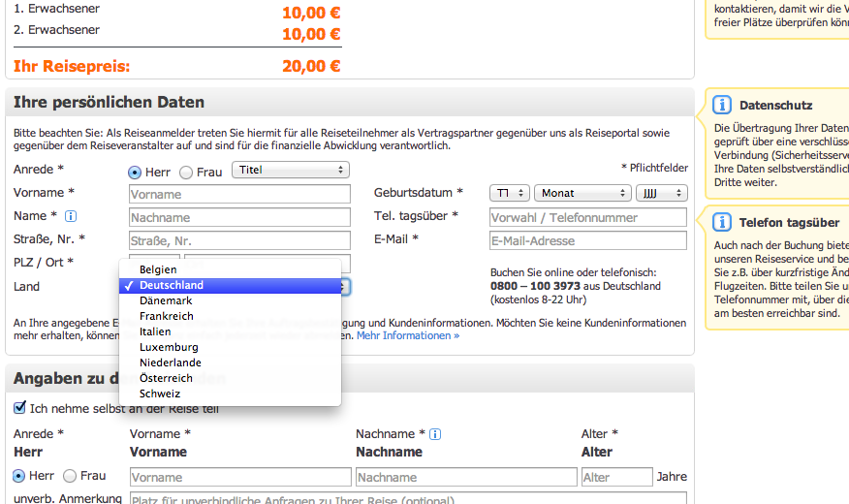The image size is (849, 504).
Task: Choose Belgien from the country list
Action: (230, 269)
